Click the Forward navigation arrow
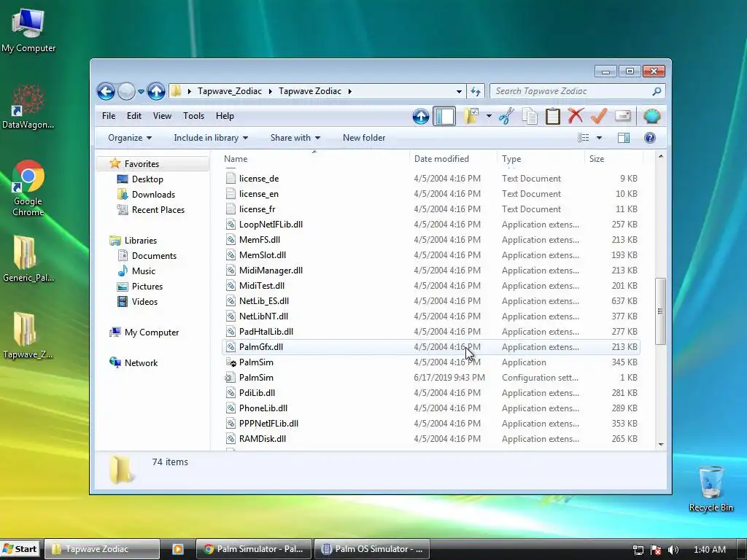Viewport: 747px width, 560px height. pos(126,91)
